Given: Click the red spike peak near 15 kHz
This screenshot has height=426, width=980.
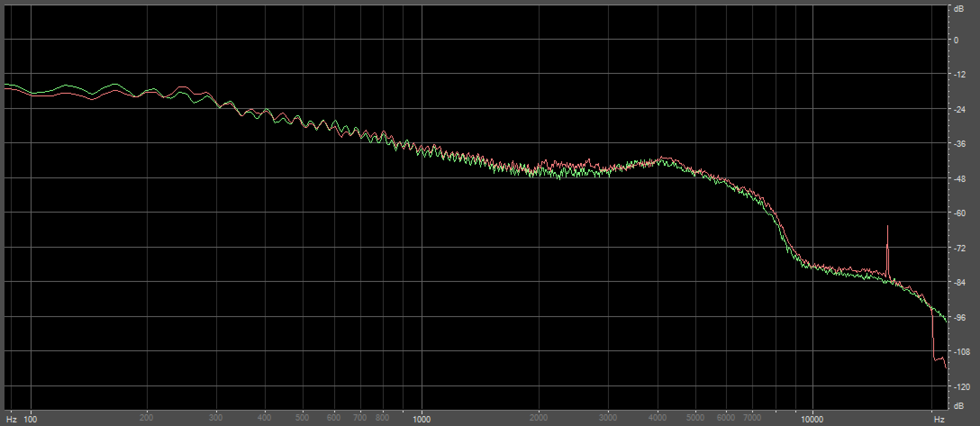Looking at the screenshot, I should click(x=887, y=227).
